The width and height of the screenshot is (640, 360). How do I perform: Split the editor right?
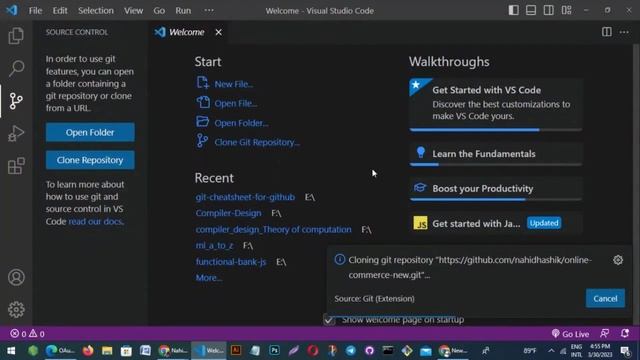click(x=607, y=32)
